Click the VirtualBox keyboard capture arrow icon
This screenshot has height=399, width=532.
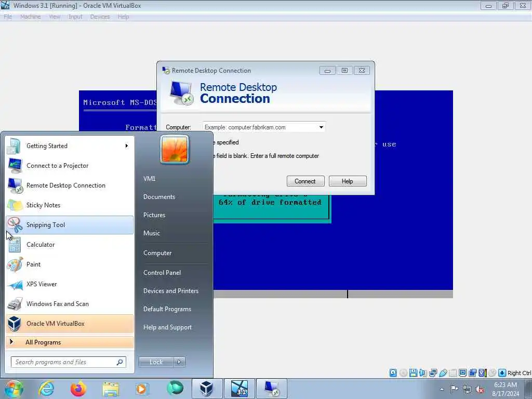(502, 373)
